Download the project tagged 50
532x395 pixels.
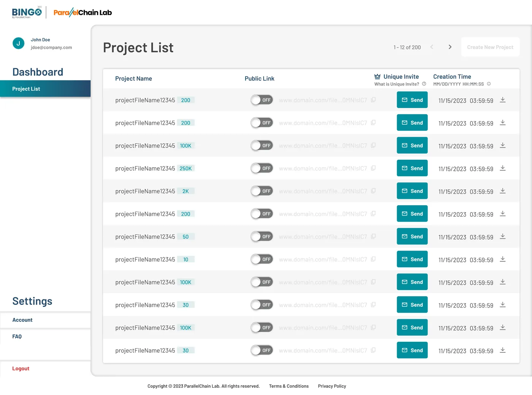[x=502, y=236]
